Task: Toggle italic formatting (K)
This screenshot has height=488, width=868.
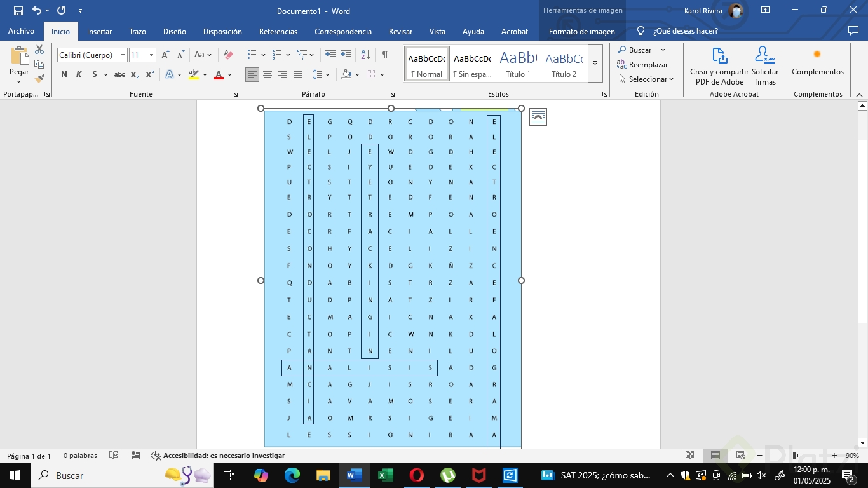Action: 79,75
